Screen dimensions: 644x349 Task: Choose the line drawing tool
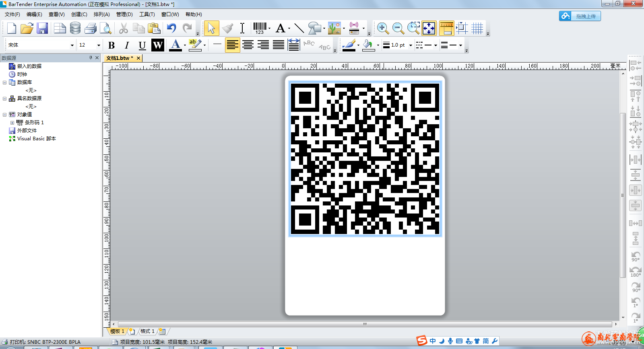[x=299, y=28]
